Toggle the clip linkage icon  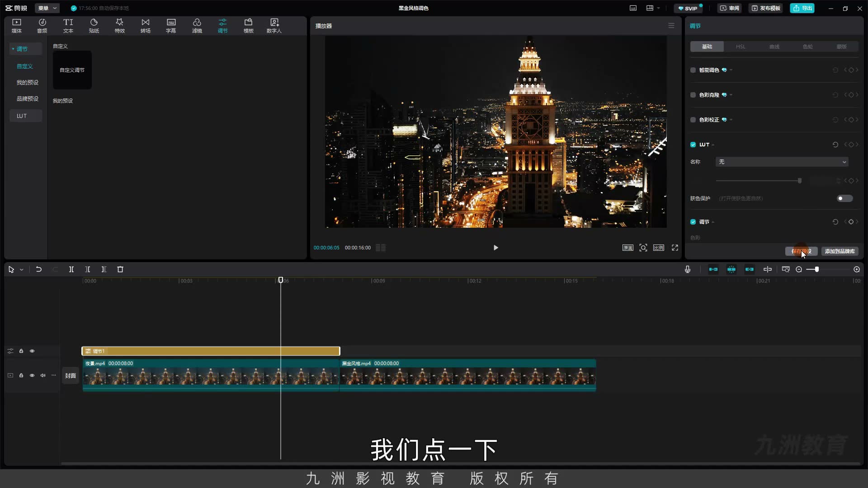click(x=750, y=269)
